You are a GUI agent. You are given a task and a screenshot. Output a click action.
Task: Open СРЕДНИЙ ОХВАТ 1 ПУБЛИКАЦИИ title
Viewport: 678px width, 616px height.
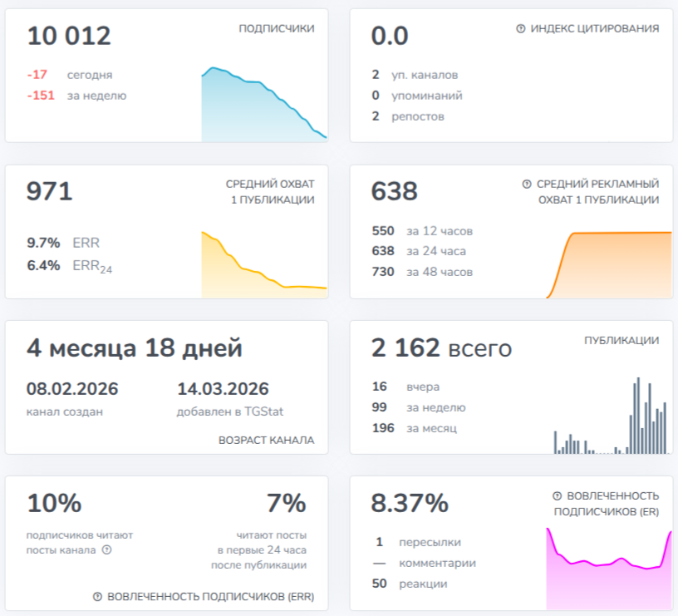(x=270, y=192)
